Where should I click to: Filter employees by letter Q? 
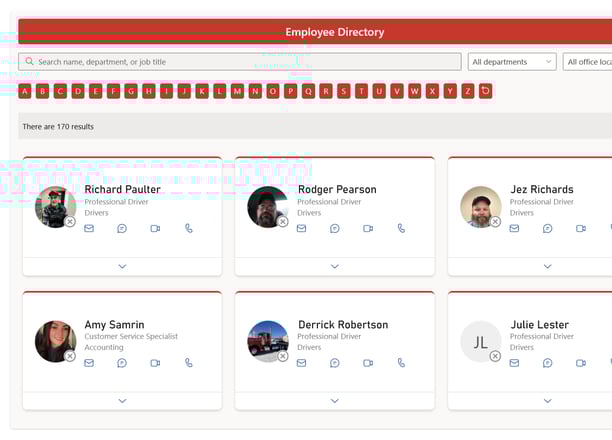click(x=308, y=91)
